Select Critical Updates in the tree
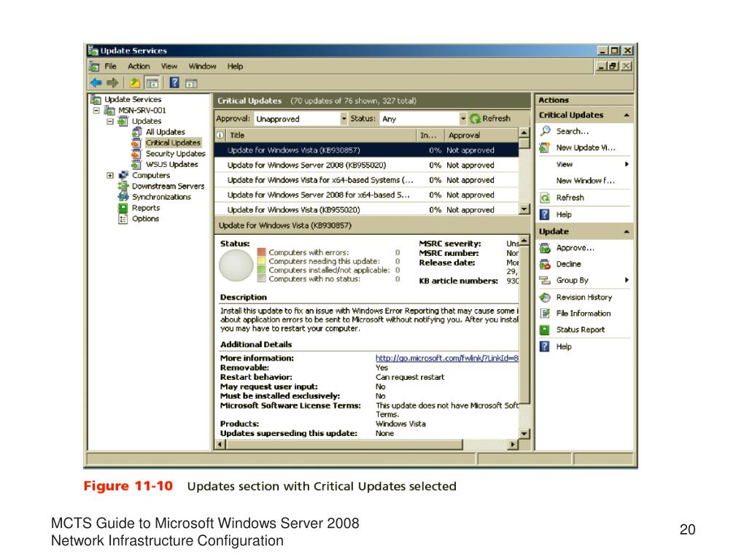 pyautogui.click(x=173, y=142)
